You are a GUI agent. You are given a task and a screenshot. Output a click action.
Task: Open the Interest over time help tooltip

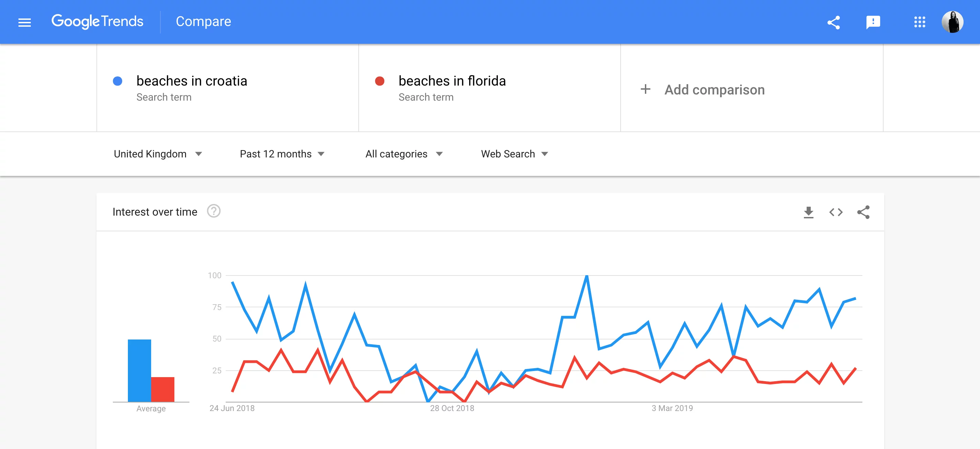(214, 211)
